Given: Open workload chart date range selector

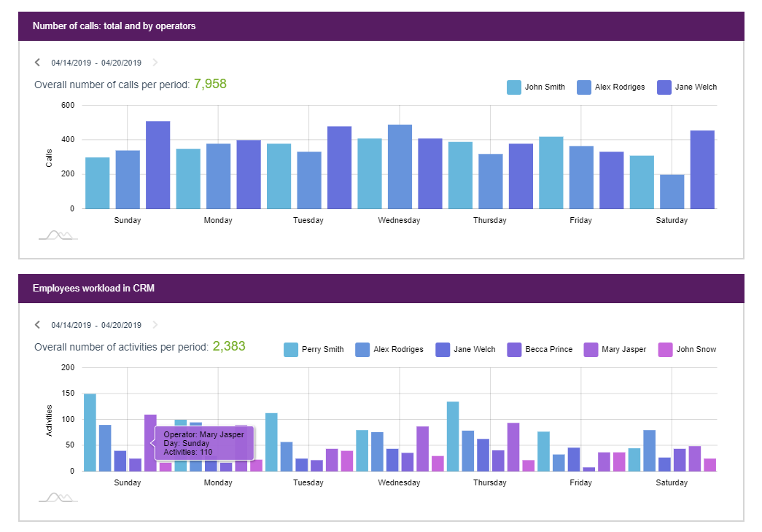Looking at the screenshot, I should (96, 325).
